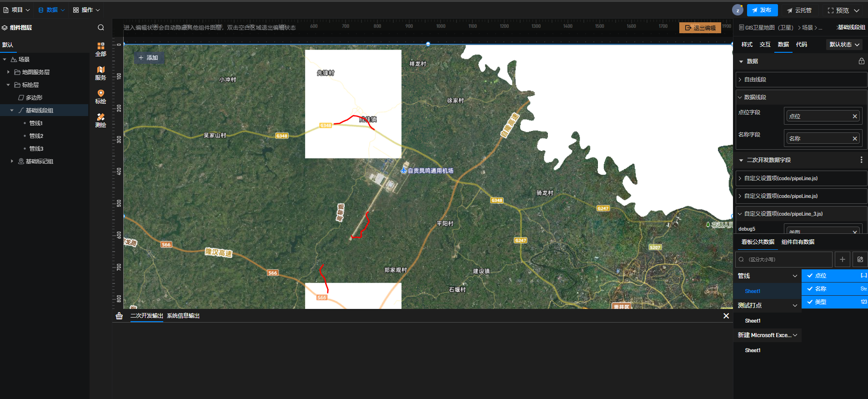Viewport: 868px width, 399px height.
Task: Expand the 地图服务层 tree node
Action: click(x=8, y=72)
